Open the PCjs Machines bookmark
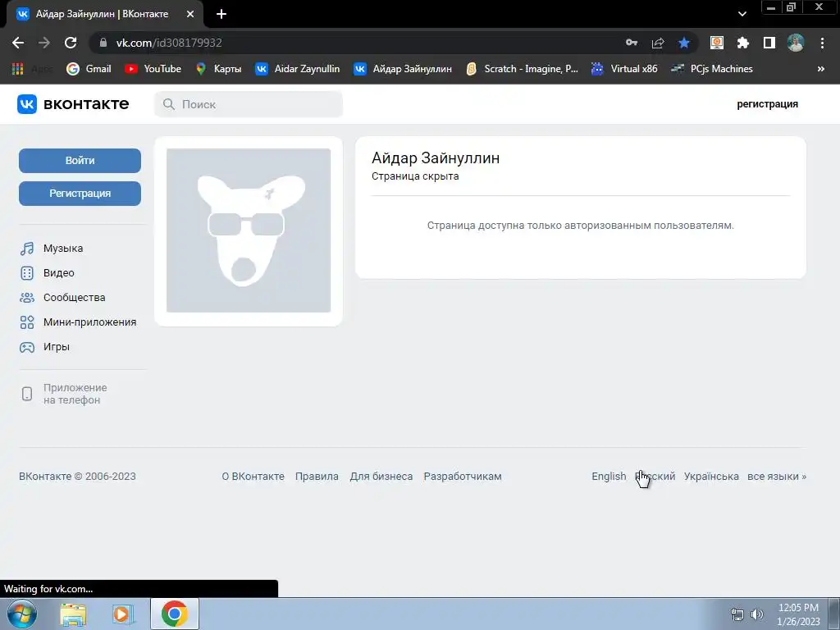 tap(712, 69)
